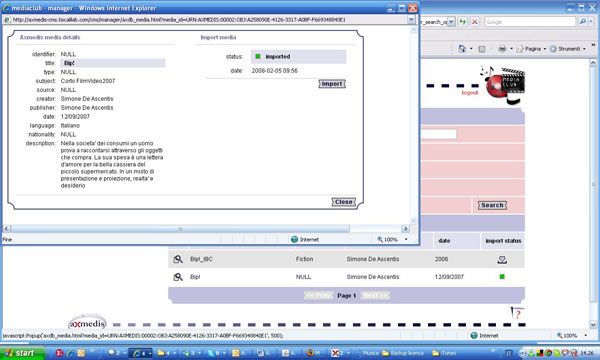This screenshot has height=360, width=600.
Task: Click the Google search magnifier icon
Action: click(x=582, y=22)
